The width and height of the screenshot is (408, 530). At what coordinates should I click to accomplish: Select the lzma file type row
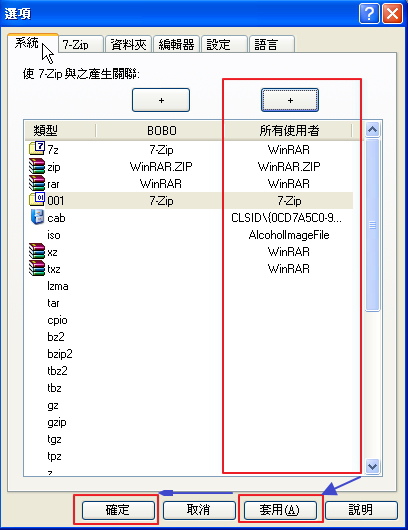click(x=189, y=286)
